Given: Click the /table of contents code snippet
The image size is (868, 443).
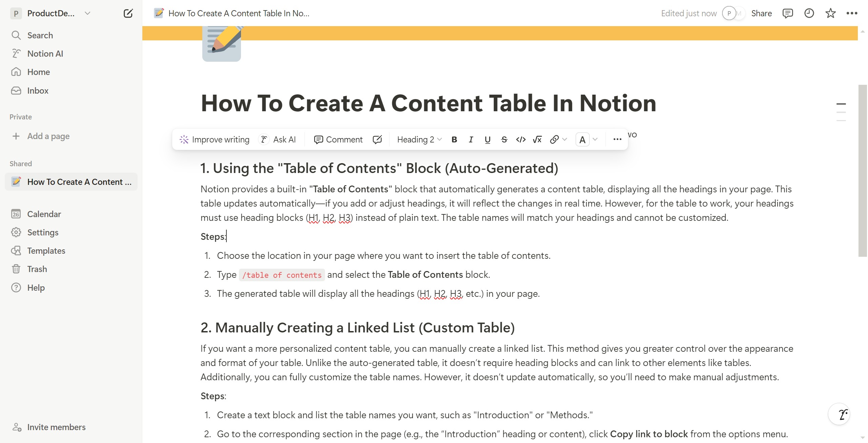Looking at the screenshot, I should pos(282,275).
